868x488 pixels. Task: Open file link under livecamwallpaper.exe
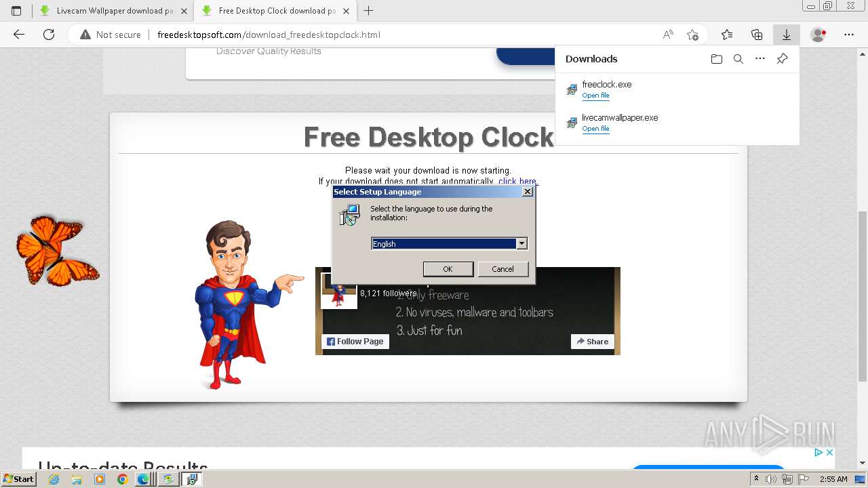[x=595, y=129]
